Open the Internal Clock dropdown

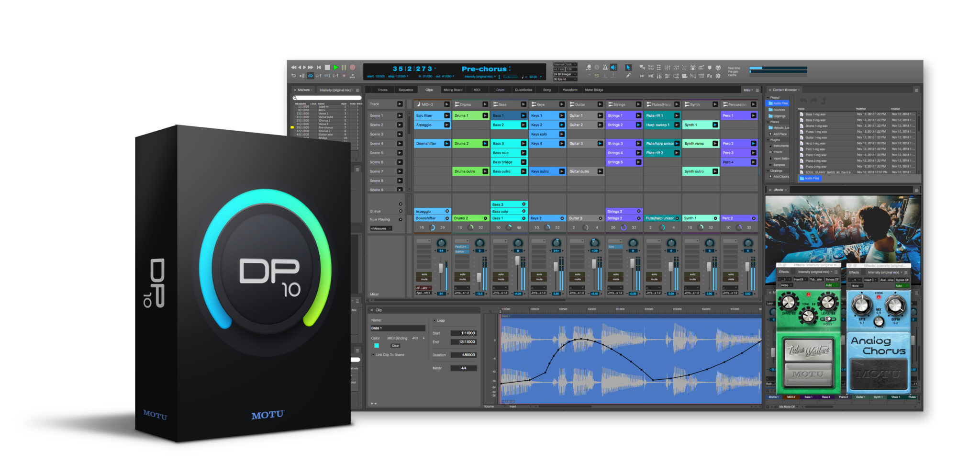[565, 64]
